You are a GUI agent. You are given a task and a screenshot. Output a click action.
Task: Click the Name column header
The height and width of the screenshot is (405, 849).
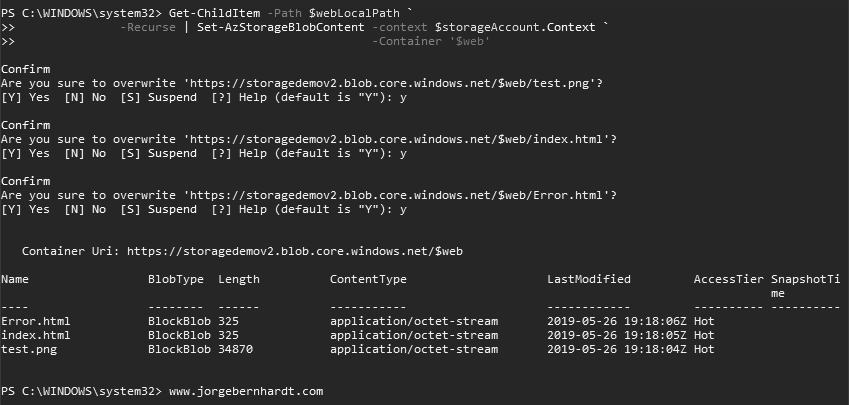coord(15,278)
